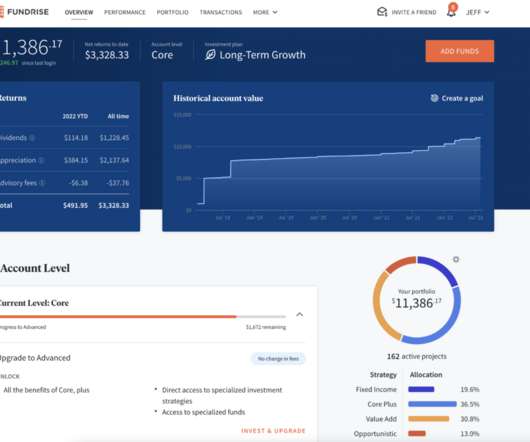This screenshot has width=530, height=442.
Task: Click the 13.0% Opportunistic percentage
Action: 470,434
